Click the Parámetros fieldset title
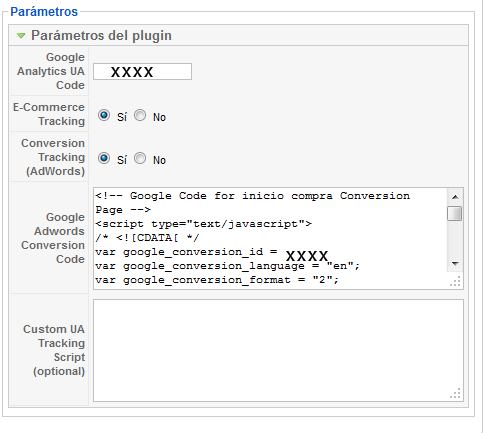The height and width of the screenshot is (433, 483). coord(44,12)
